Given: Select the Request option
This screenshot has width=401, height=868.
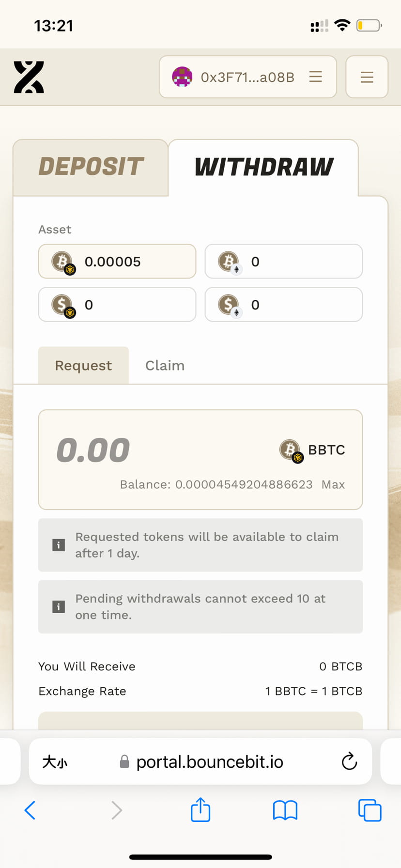Looking at the screenshot, I should 83,365.
